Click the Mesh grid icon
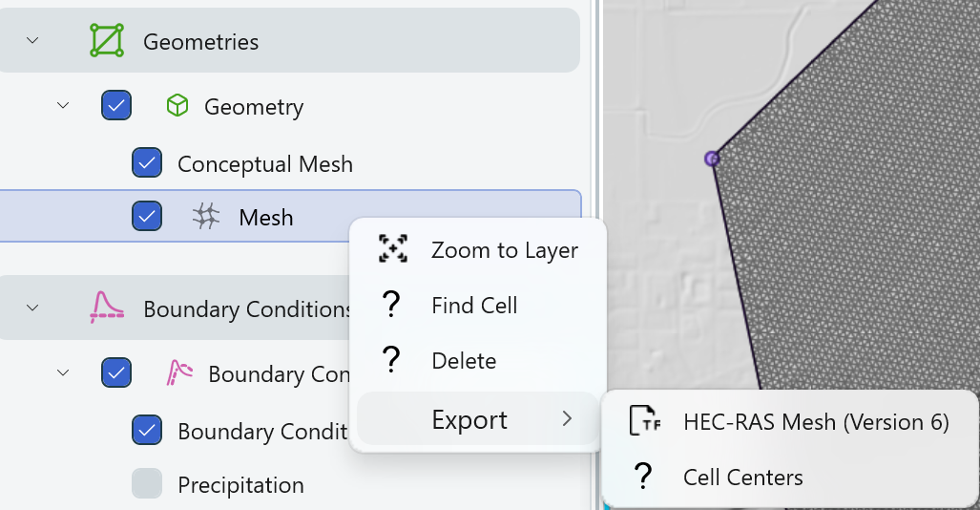Screen dimensions: 980x510 click(x=205, y=217)
